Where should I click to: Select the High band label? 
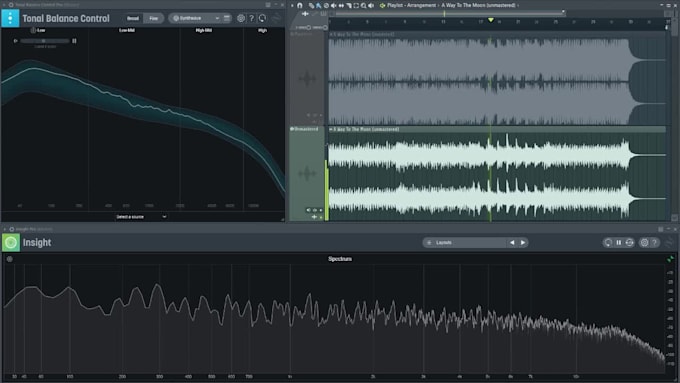coord(262,30)
